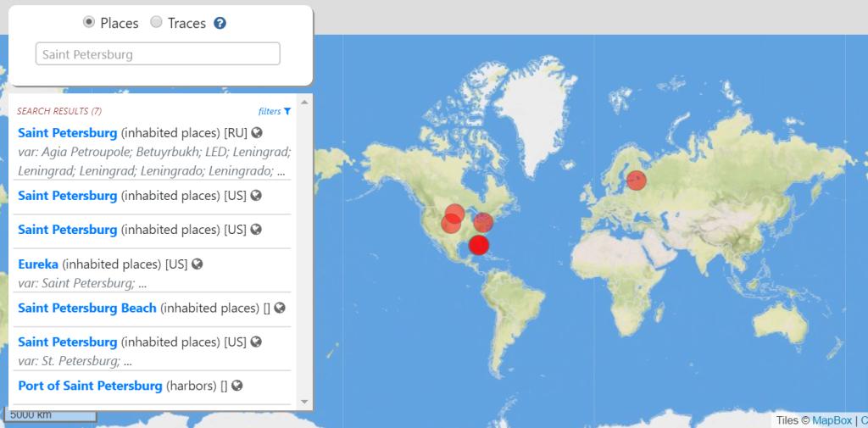Click globe icon beside Saint Petersburg Beach
The height and width of the screenshot is (428, 868).
coord(279,308)
